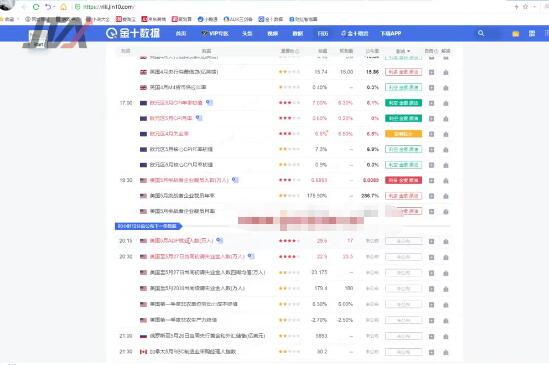This screenshot has width=549, height=365.
Task: Click the browser address bar URL
Action: (109, 7)
